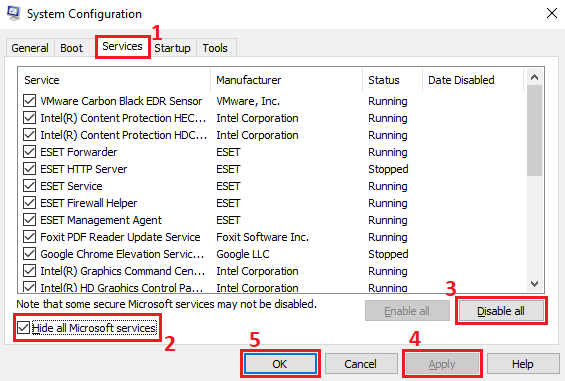The height and width of the screenshot is (381, 565).
Task: Uncheck the ESET Service checkbox
Action: coord(29,186)
